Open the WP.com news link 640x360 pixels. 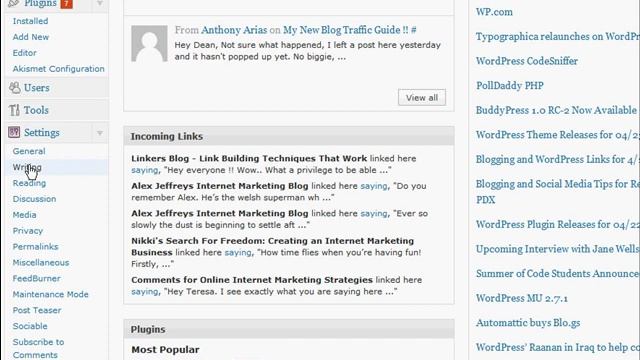click(494, 12)
